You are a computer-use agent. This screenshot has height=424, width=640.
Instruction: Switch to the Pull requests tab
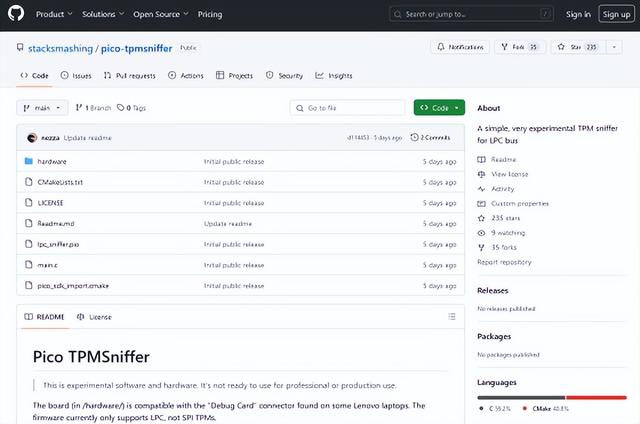point(129,75)
